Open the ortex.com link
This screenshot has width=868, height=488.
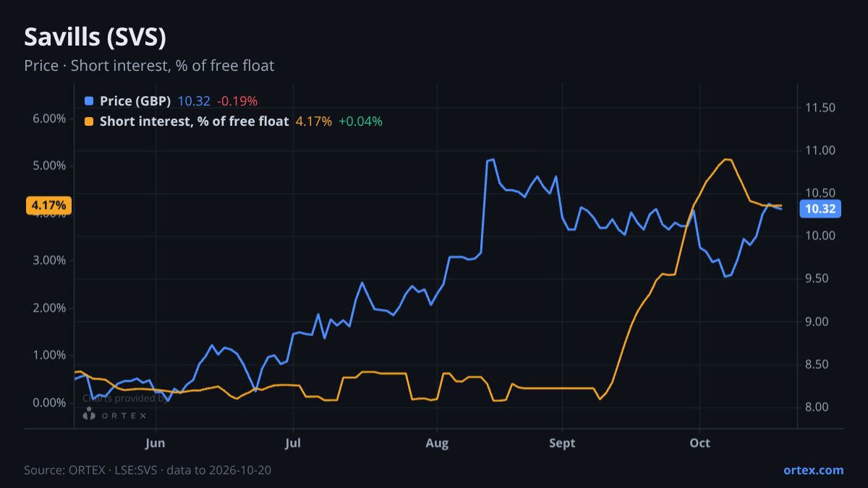pos(814,470)
